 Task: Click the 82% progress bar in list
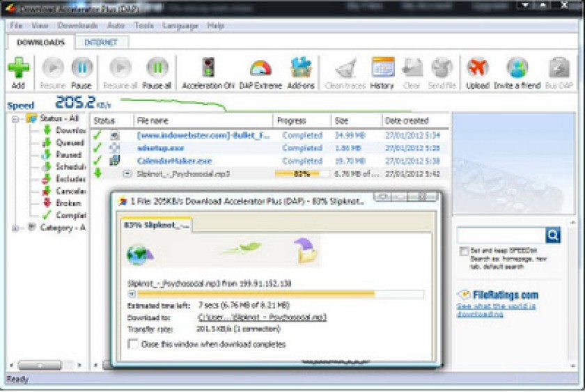[x=302, y=174]
